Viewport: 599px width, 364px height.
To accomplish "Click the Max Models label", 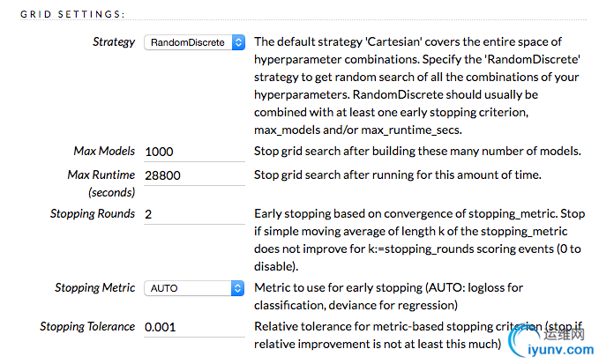I will pyautogui.click(x=104, y=151).
